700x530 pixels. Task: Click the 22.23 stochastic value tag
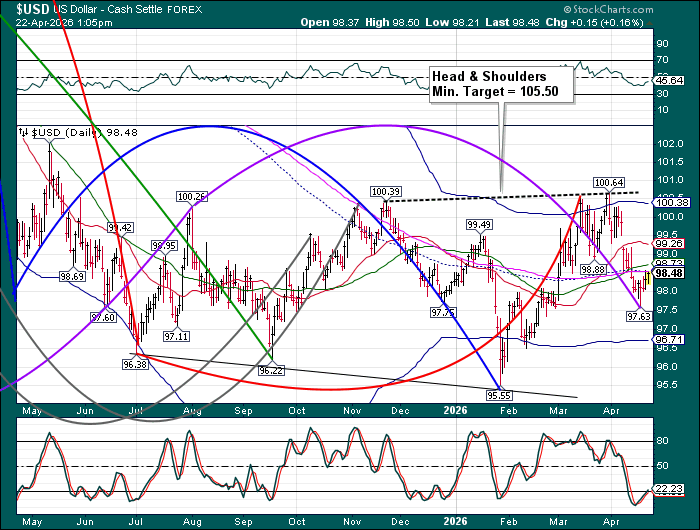coord(668,488)
